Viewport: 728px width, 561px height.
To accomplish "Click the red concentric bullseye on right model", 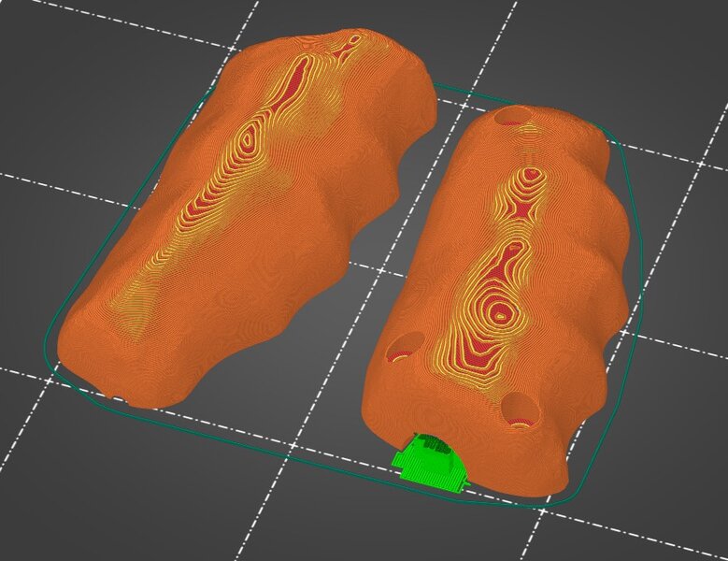I will coord(501,313).
